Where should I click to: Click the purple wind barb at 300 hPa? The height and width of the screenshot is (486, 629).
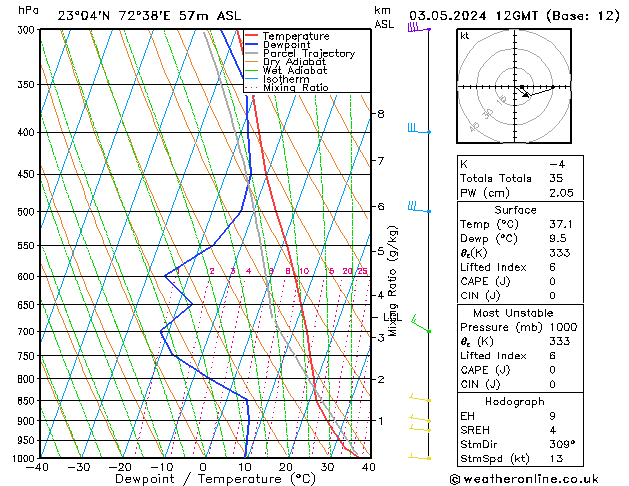point(419,28)
